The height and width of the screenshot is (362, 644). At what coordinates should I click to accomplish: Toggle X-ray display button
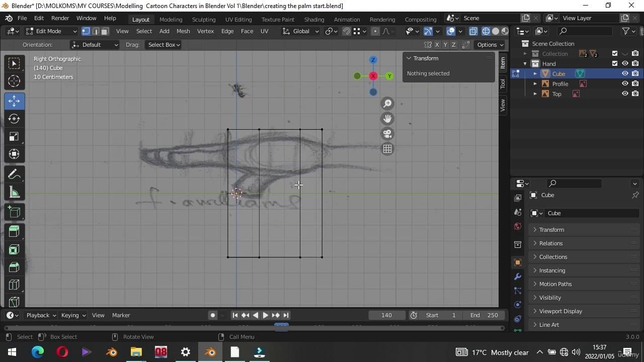(473, 31)
